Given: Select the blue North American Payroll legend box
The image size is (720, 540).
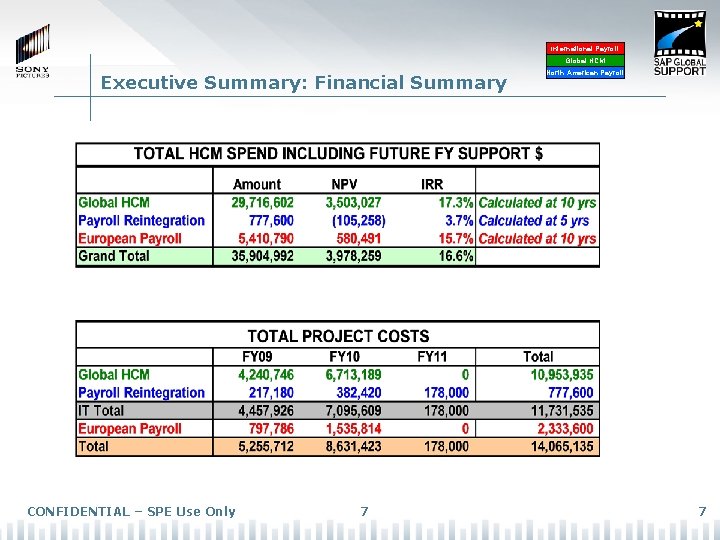Looking at the screenshot, I should (x=585, y=73).
